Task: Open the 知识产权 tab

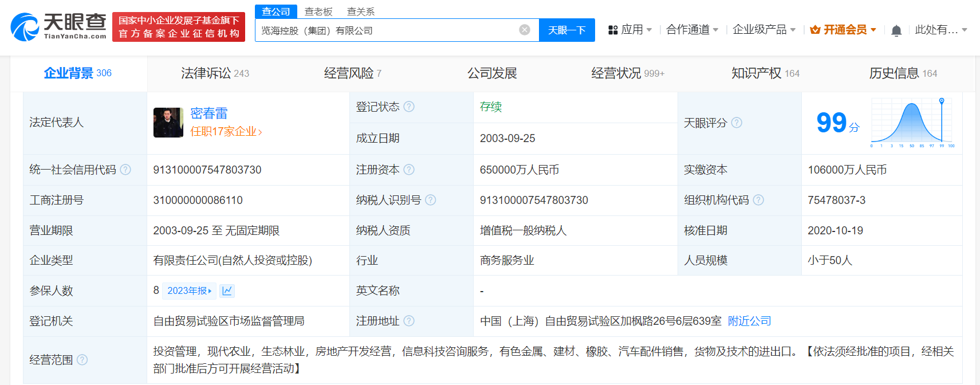Action: (x=765, y=73)
